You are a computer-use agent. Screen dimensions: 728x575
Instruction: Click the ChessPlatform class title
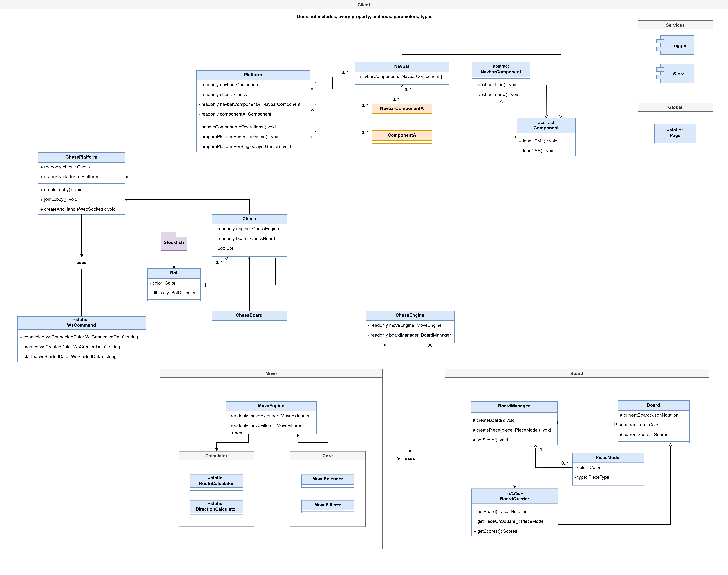point(81,157)
